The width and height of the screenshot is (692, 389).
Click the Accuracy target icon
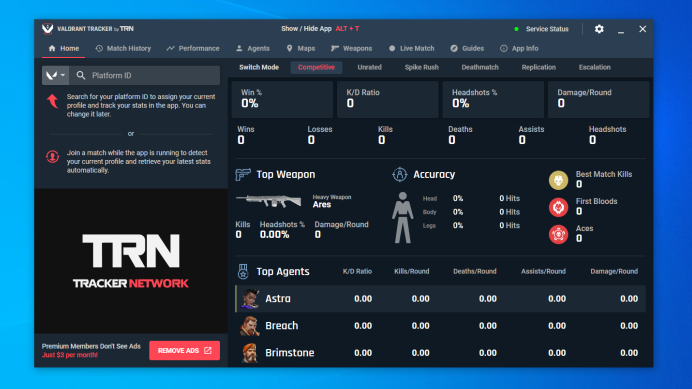399,174
